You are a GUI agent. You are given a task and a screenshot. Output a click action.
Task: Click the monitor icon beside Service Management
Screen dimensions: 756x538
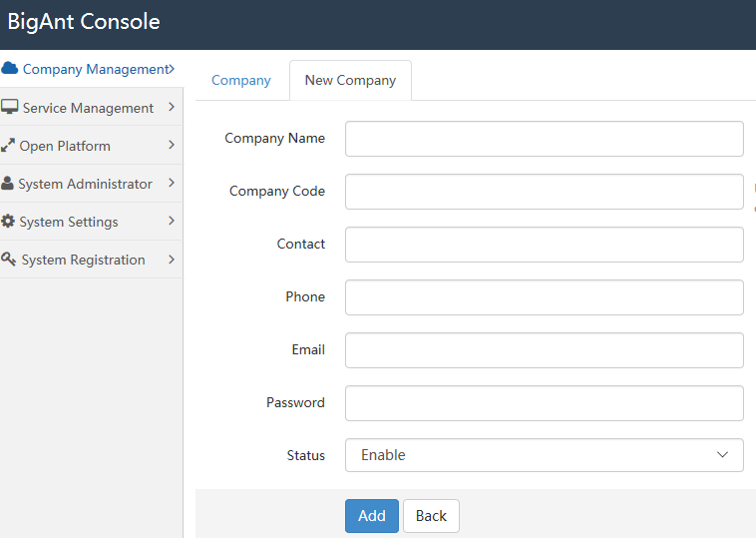[10, 107]
